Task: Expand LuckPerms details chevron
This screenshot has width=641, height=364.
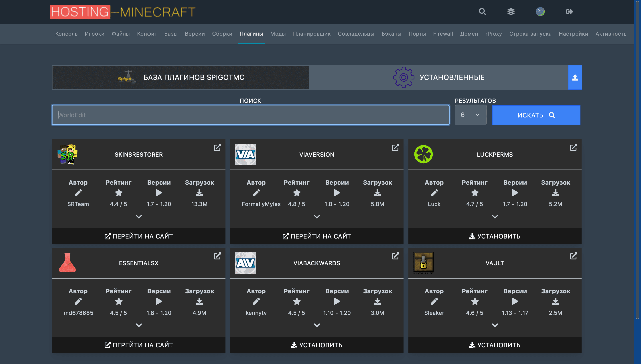Action: [495, 217]
